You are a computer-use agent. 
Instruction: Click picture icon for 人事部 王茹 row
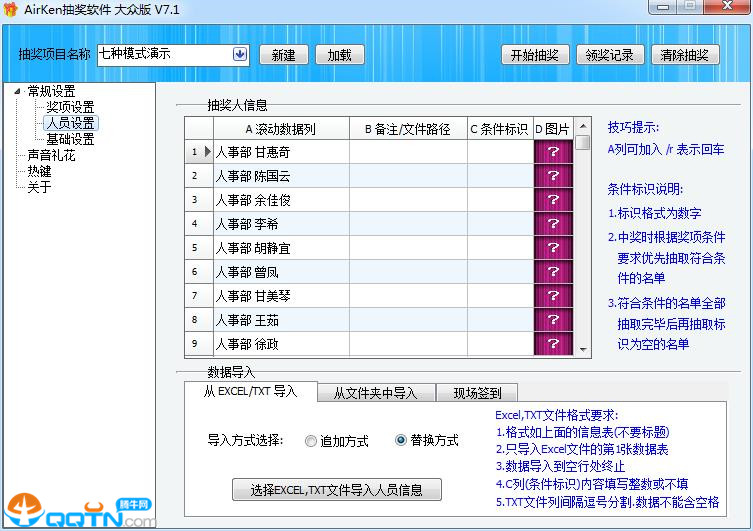click(554, 320)
